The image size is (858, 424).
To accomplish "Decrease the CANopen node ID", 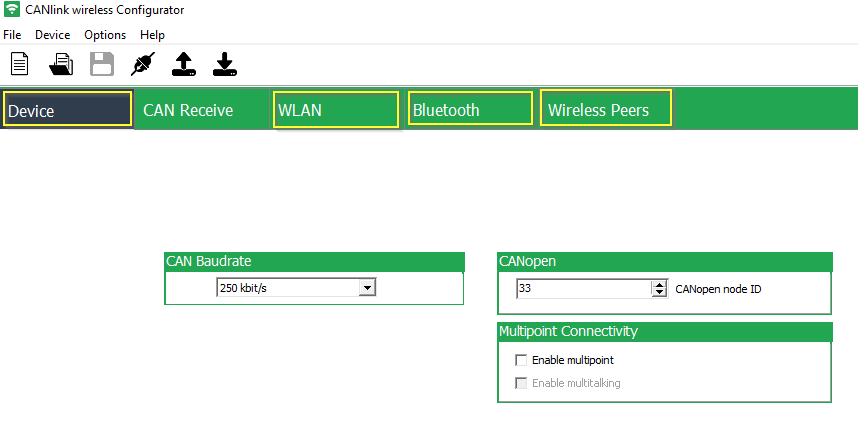I will click(x=660, y=293).
